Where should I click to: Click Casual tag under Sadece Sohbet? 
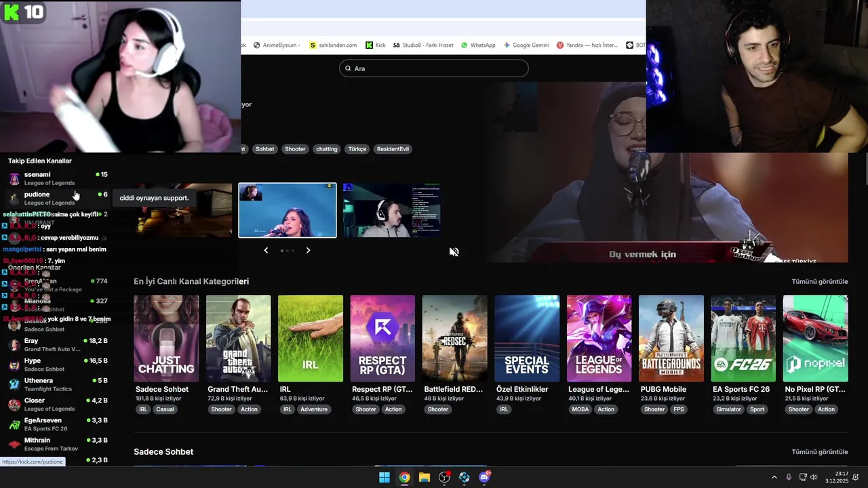(x=165, y=409)
